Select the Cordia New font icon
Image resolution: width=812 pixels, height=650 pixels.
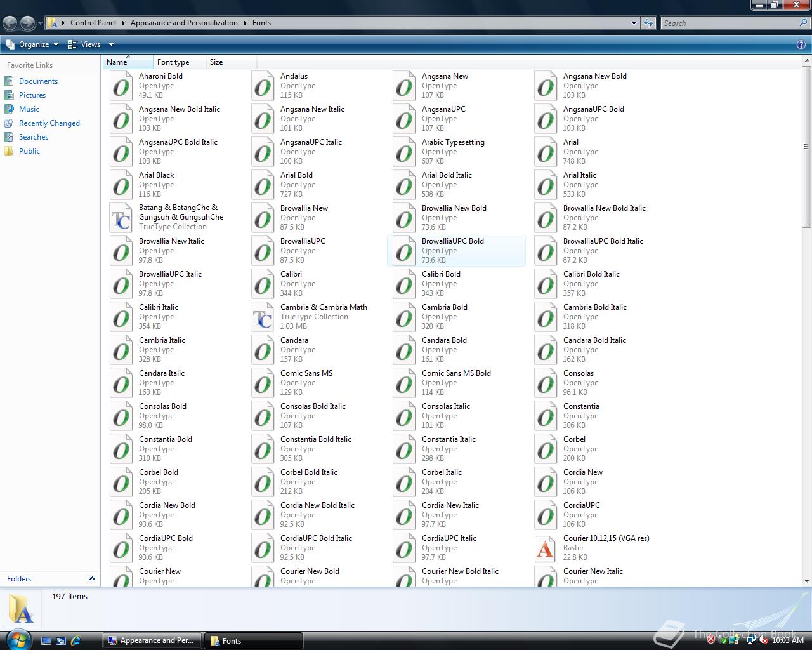pos(546,482)
